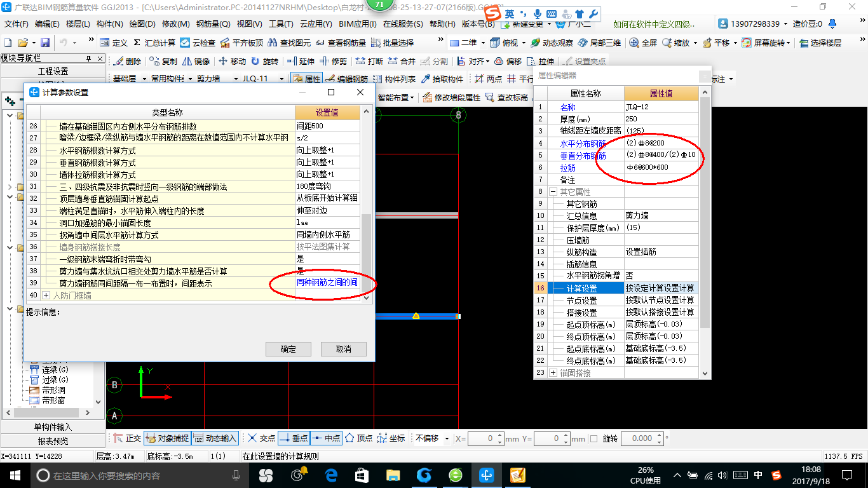Open 工具(T) menu
This screenshot has width=868, height=488.
click(x=282, y=24)
